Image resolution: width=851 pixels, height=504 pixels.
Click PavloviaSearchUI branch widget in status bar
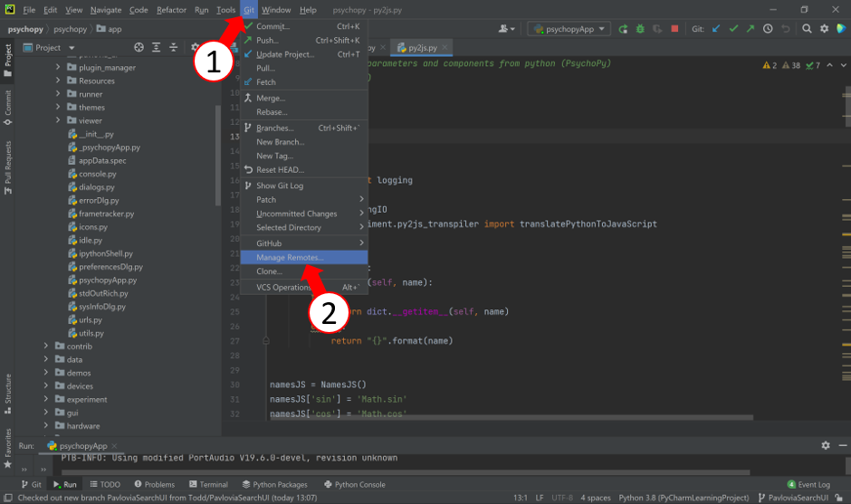(793, 498)
